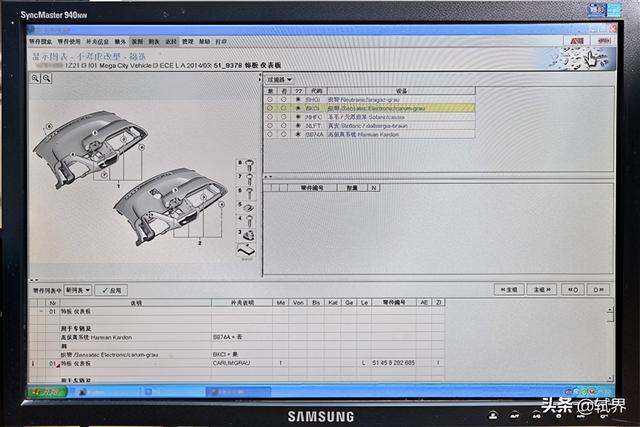The width and height of the screenshot is (640, 427).
Task: Open the 管理 menu
Action: 188,42
